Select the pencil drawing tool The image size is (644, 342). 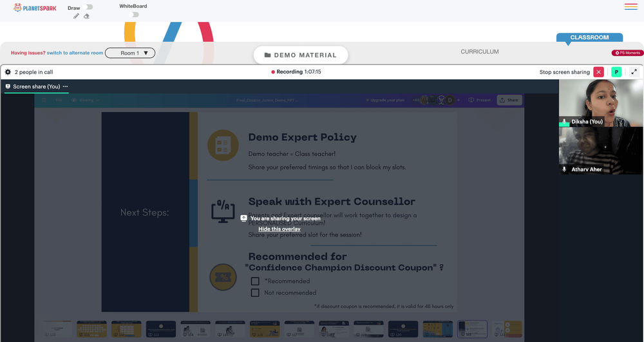click(76, 16)
